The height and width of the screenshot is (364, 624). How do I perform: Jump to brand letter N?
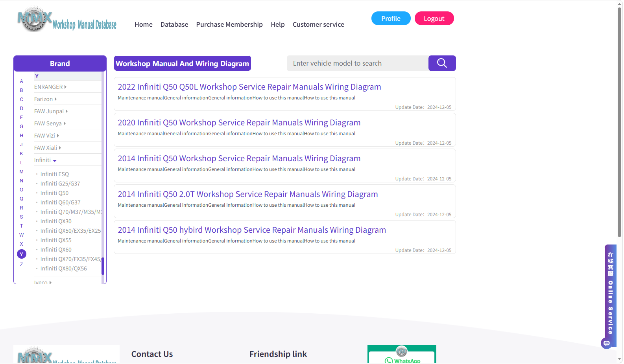pyautogui.click(x=22, y=181)
